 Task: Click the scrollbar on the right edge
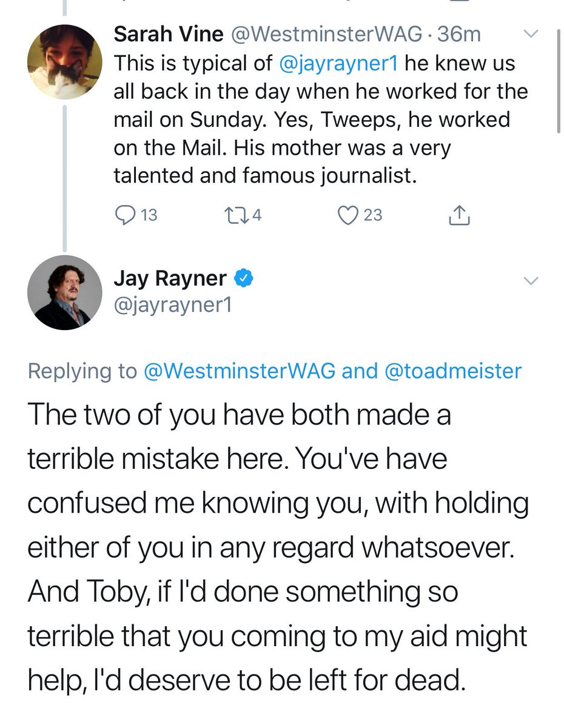pyautogui.click(x=559, y=79)
